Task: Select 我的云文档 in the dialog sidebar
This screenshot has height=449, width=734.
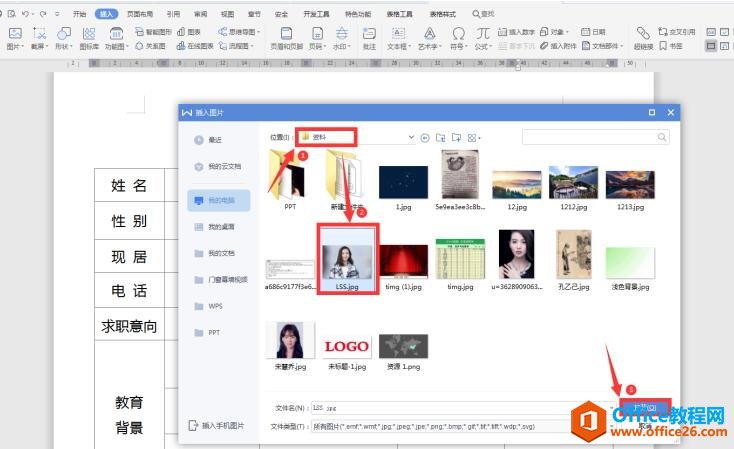Action: (x=224, y=166)
